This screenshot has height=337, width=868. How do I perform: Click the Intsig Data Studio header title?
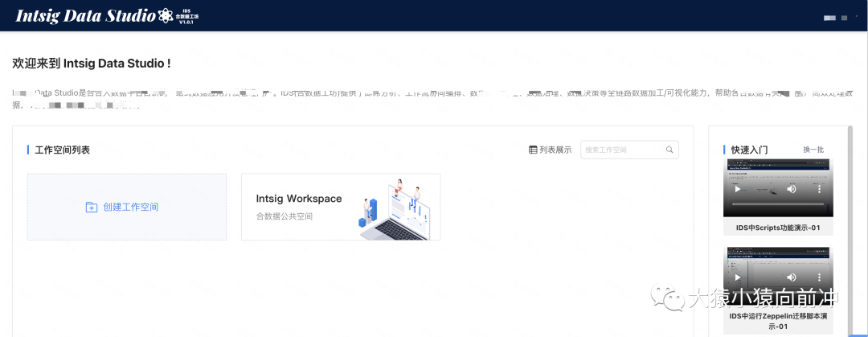(85, 15)
